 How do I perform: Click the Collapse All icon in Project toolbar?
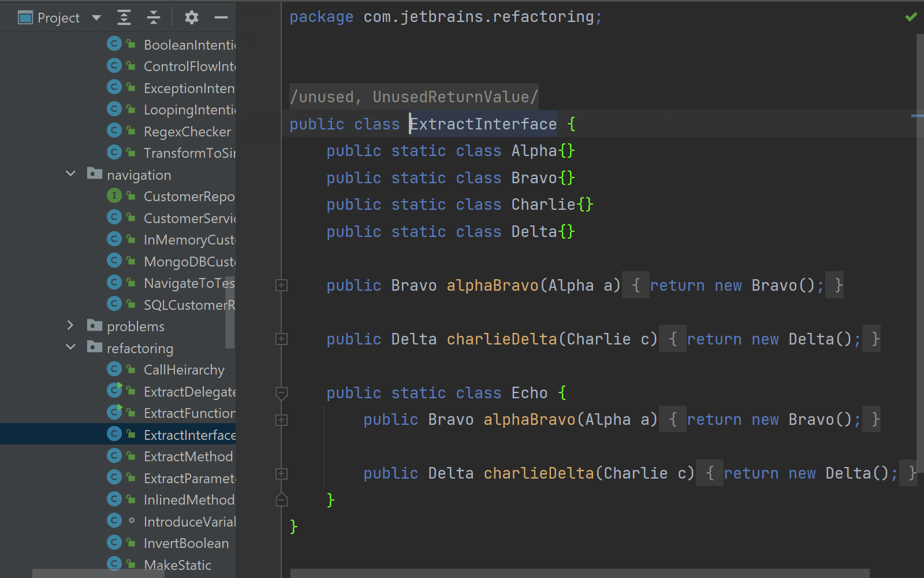pyautogui.click(x=154, y=18)
